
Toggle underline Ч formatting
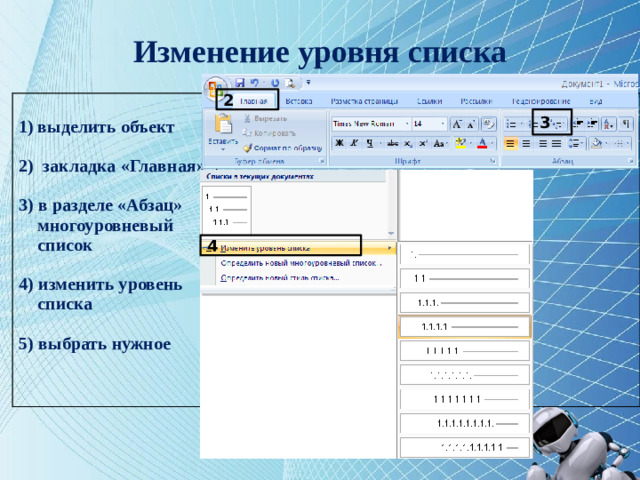pos(369,143)
